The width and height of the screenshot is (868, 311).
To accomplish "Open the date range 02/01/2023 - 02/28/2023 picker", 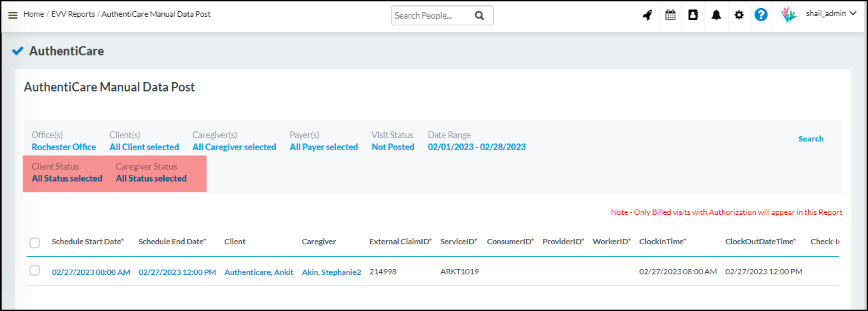I will 476,147.
